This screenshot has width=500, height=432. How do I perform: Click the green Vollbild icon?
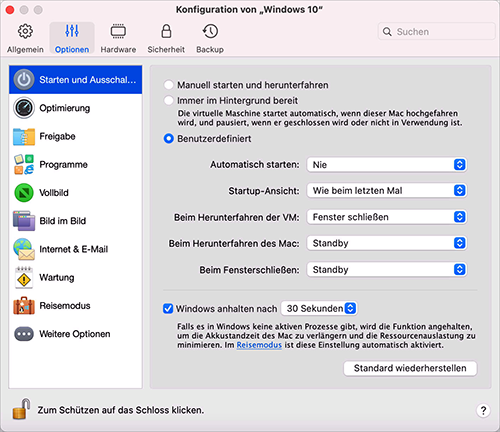[x=24, y=193]
